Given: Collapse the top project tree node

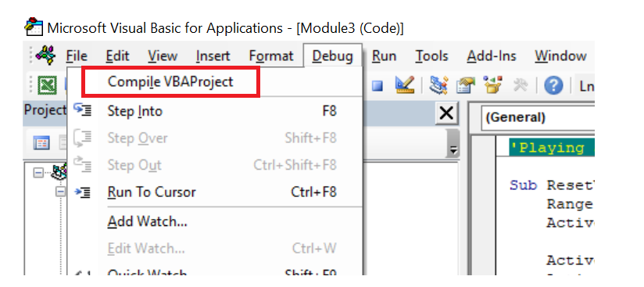Looking at the screenshot, I should (x=38, y=173).
